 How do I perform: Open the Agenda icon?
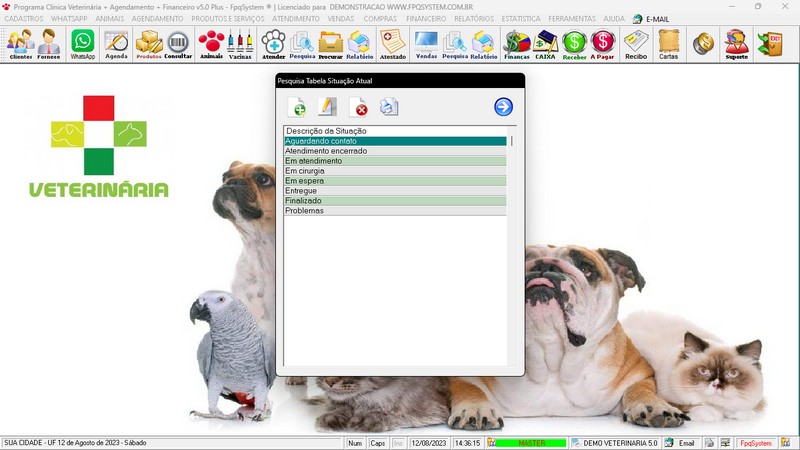116,44
